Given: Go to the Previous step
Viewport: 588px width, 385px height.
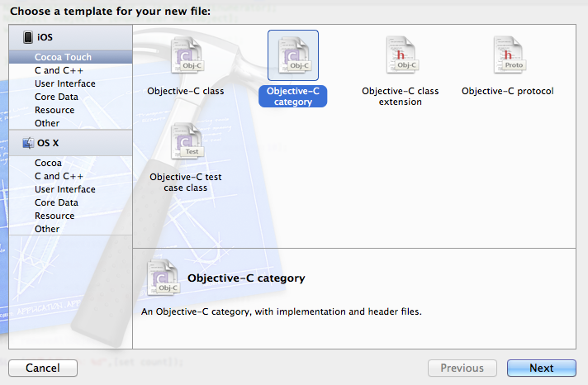Looking at the screenshot, I should [x=462, y=368].
